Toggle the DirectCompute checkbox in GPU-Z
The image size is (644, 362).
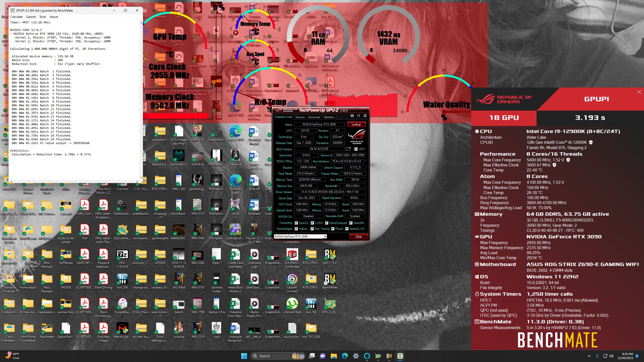pyautogui.click(x=327, y=223)
